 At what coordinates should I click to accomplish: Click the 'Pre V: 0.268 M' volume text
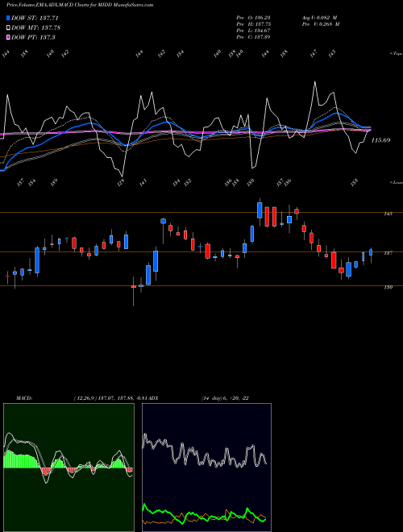tap(320, 24)
